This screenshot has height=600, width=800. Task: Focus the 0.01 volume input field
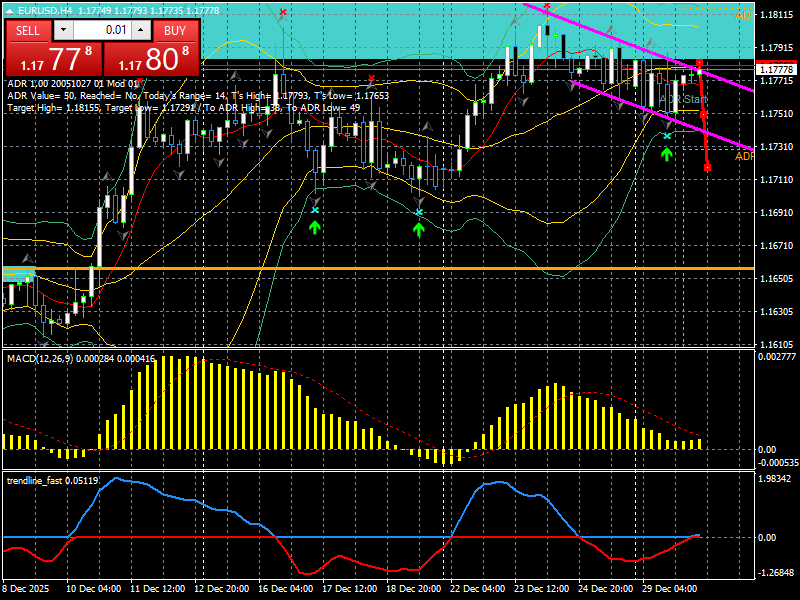coord(102,30)
